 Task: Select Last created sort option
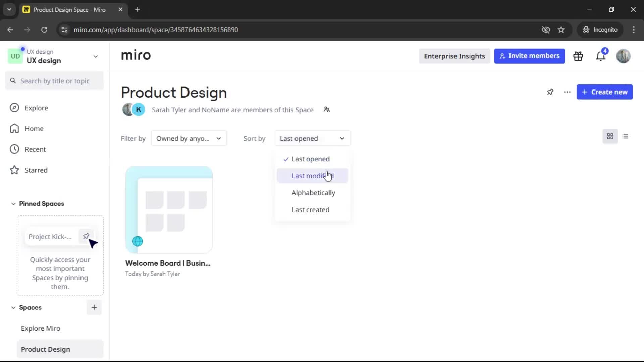[x=312, y=210]
